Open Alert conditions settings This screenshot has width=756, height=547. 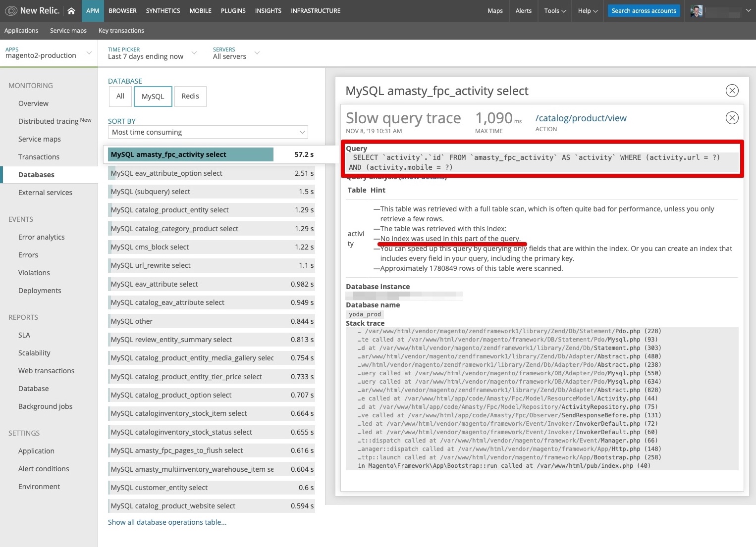click(44, 469)
